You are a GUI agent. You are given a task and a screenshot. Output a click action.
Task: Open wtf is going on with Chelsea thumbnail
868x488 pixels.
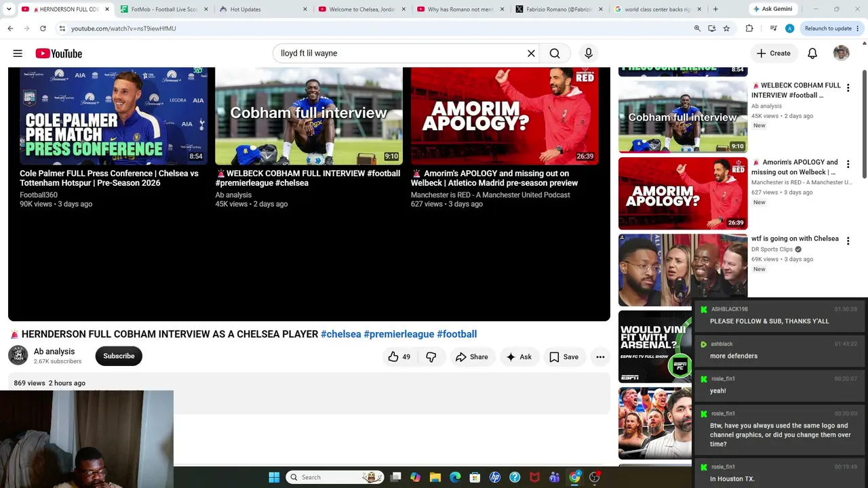click(x=683, y=270)
